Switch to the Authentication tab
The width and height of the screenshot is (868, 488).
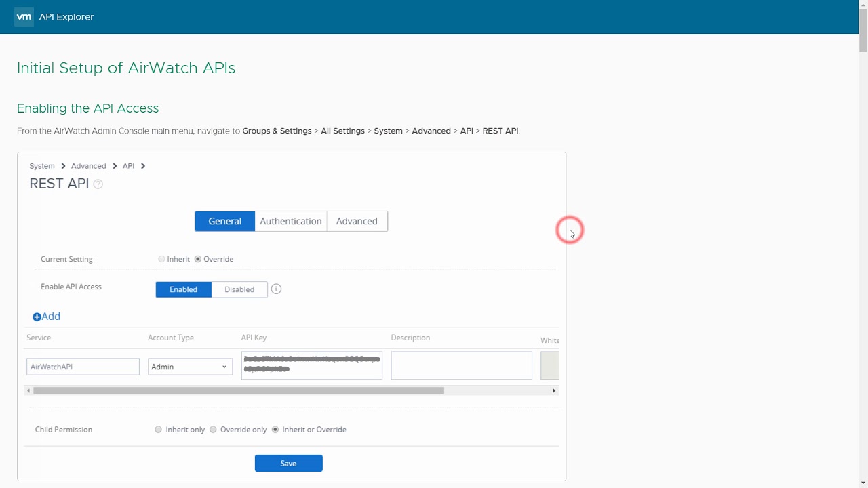point(290,221)
